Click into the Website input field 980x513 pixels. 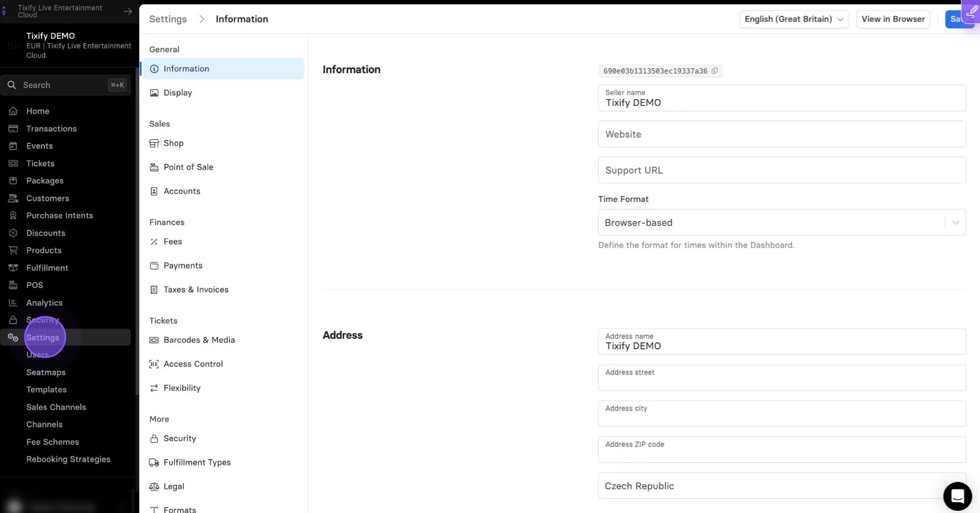[x=782, y=134]
